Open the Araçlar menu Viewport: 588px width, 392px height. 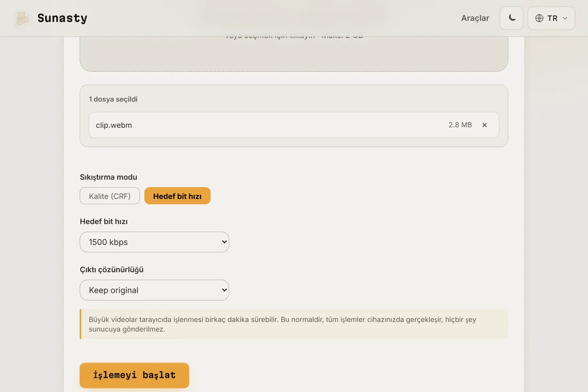pyautogui.click(x=475, y=18)
